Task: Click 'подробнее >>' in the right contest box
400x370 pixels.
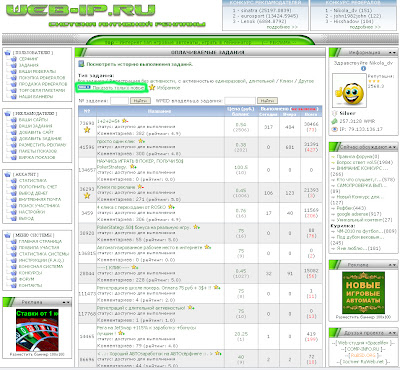Action: [x=365, y=27]
